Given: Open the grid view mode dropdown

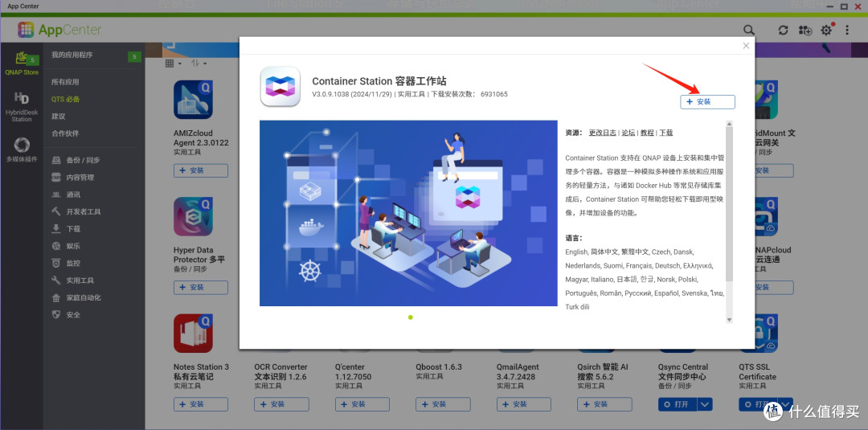Looking at the screenshot, I should point(174,63).
